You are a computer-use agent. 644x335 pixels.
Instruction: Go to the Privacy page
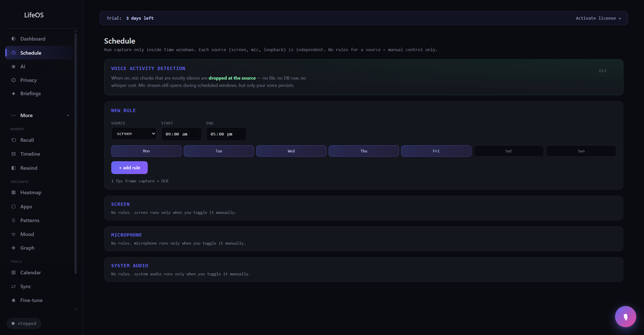click(39, 80)
